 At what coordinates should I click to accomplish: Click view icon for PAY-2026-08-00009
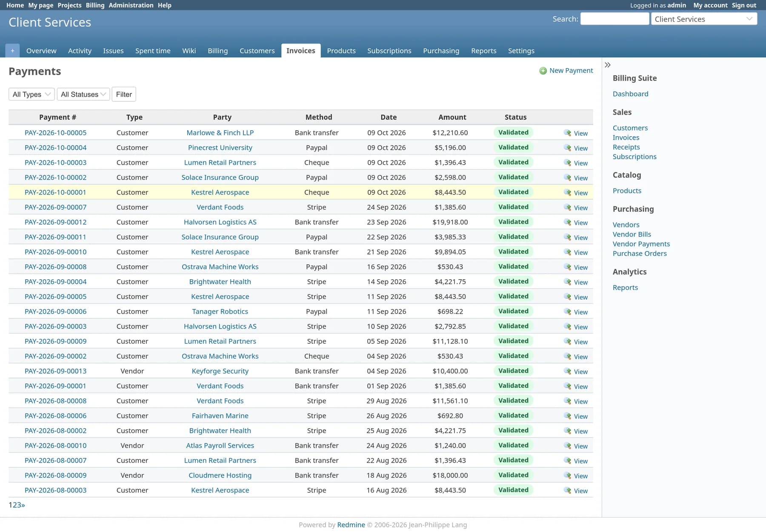pyautogui.click(x=567, y=475)
